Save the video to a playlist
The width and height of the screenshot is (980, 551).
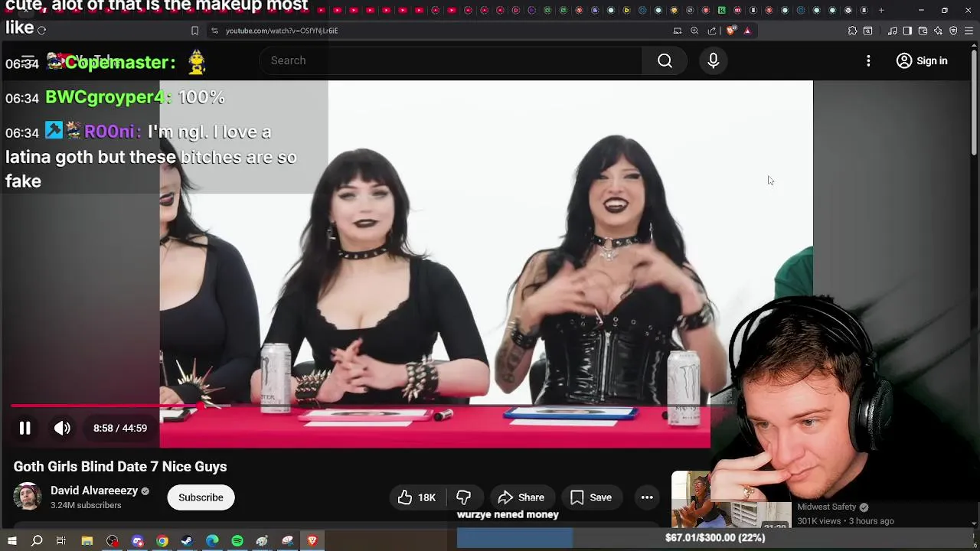pos(591,497)
